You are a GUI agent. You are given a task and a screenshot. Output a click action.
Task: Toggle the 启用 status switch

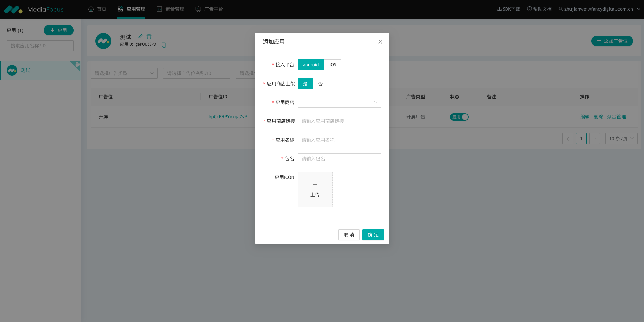pyautogui.click(x=459, y=117)
